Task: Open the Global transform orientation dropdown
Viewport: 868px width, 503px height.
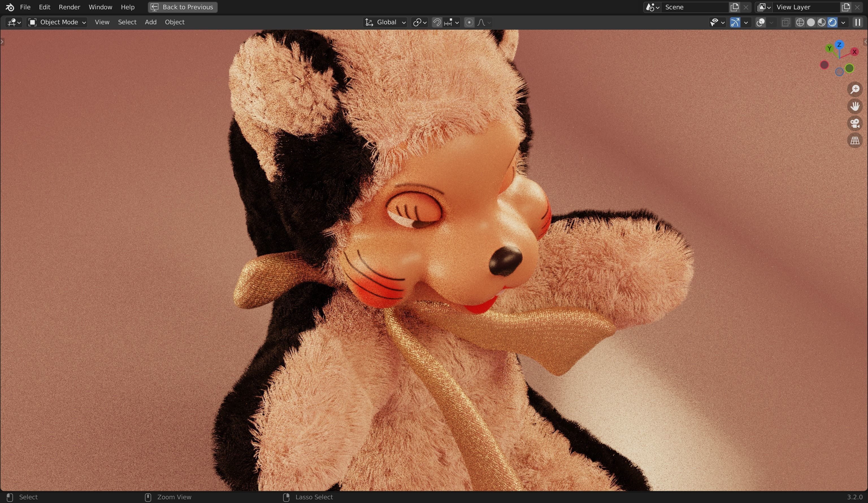Action: pyautogui.click(x=385, y=22)
